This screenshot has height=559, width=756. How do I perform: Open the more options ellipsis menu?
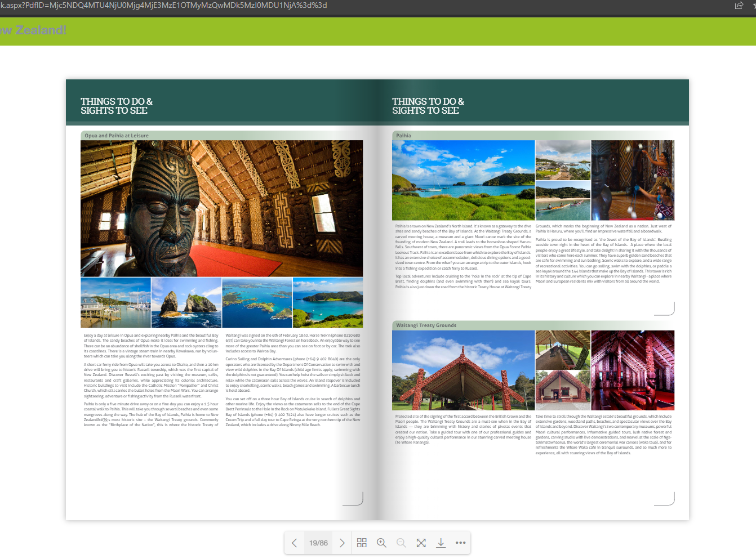460,543
